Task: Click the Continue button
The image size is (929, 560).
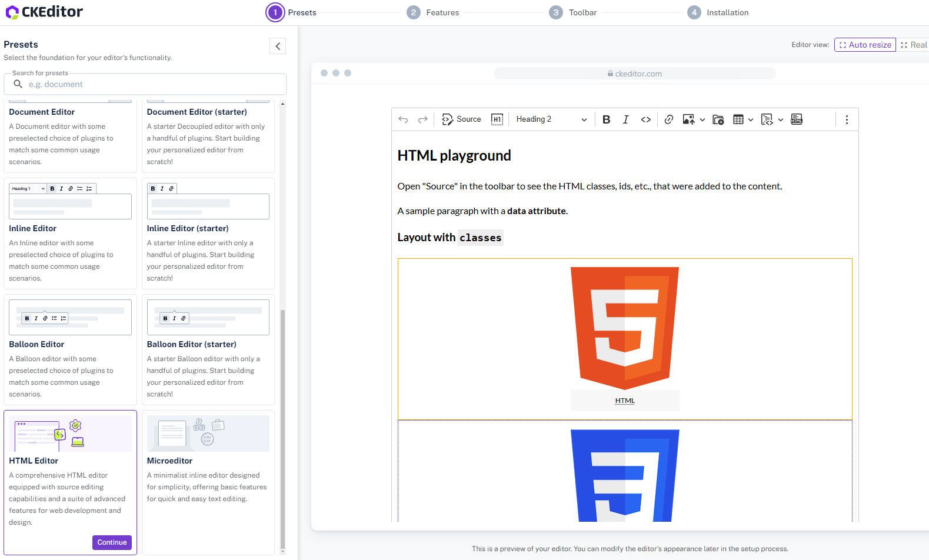Action: point(112,542)
